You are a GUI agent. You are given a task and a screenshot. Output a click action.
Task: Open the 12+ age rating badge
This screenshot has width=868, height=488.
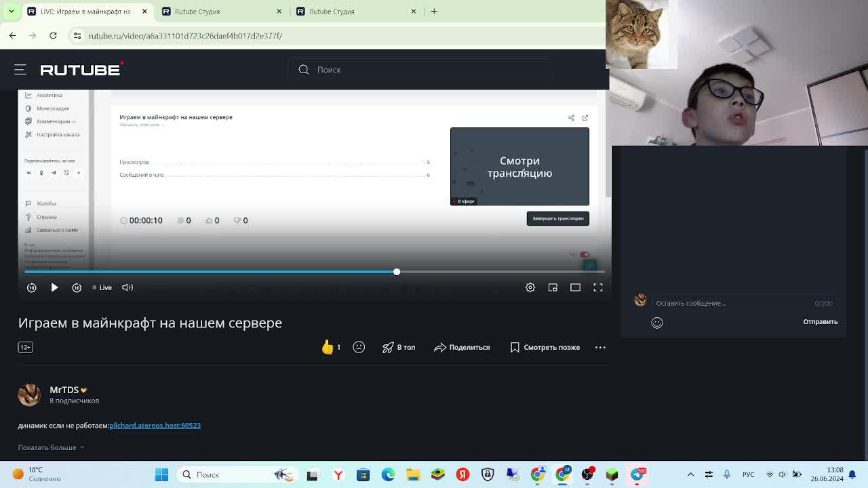[x=25, y=347]
